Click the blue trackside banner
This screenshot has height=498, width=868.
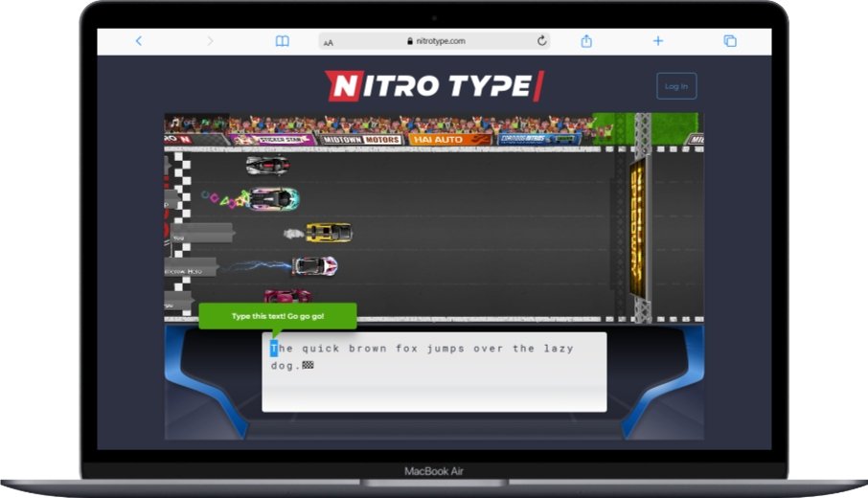coord(538,139)
